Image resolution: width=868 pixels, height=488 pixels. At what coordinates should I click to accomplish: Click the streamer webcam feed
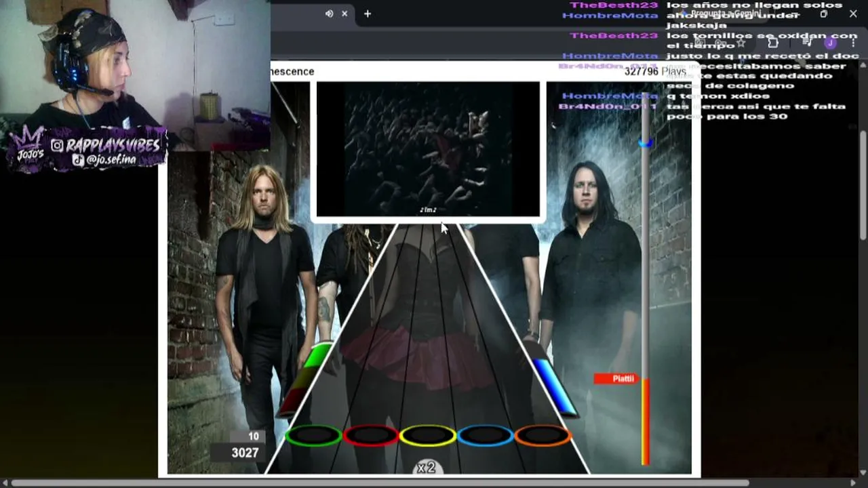pos(135,75)
